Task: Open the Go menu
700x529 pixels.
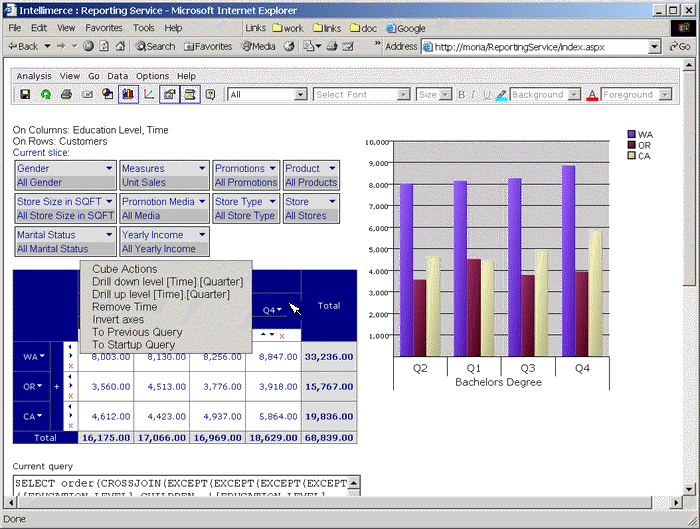Action: 94,76
